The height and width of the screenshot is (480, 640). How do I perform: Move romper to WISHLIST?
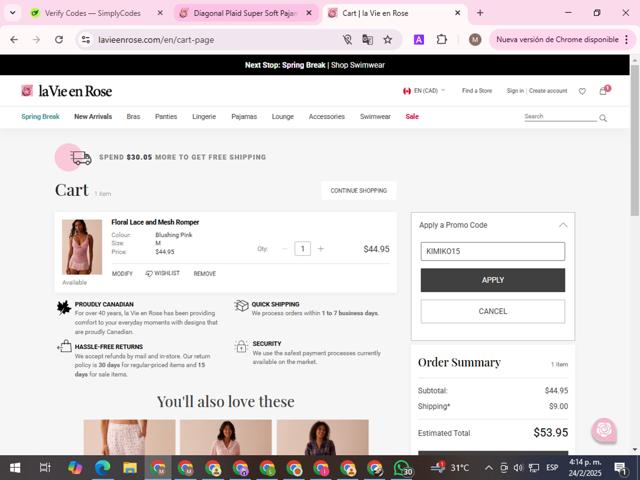[x=162, y=273]
